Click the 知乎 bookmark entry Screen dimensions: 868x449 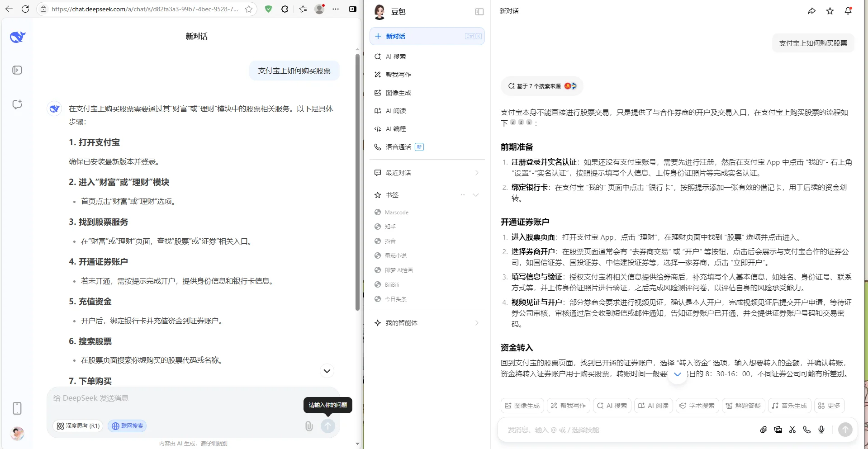390,227
